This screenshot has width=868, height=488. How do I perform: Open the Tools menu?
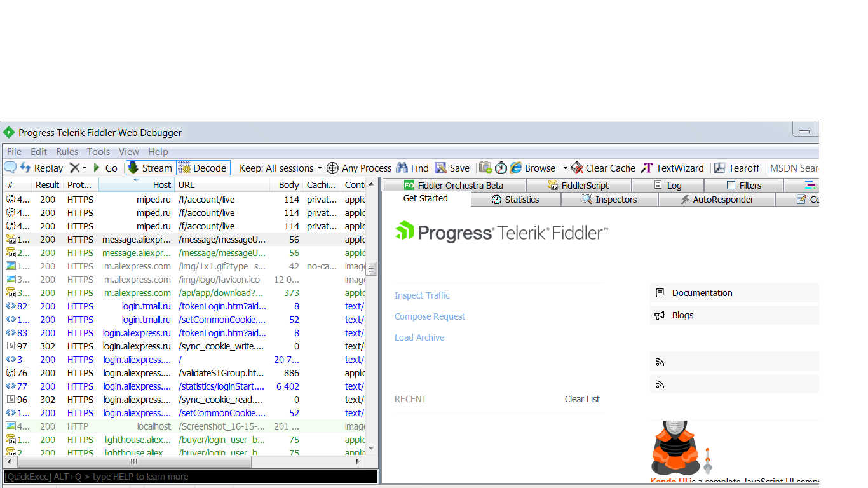(x=98, y=151)
